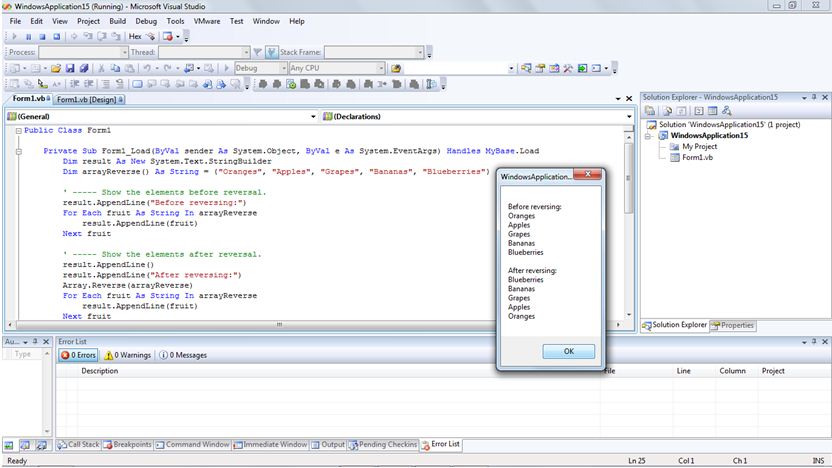This screenshot has width=832, height=468.
Task: Switch to Form1.vb [Design] tab
Action: [x=89, y=100]
